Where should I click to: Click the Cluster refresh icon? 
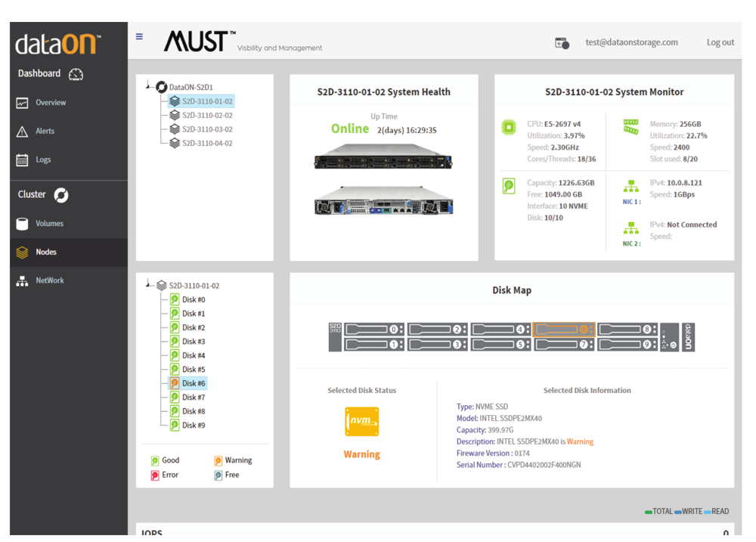(61, 195)
